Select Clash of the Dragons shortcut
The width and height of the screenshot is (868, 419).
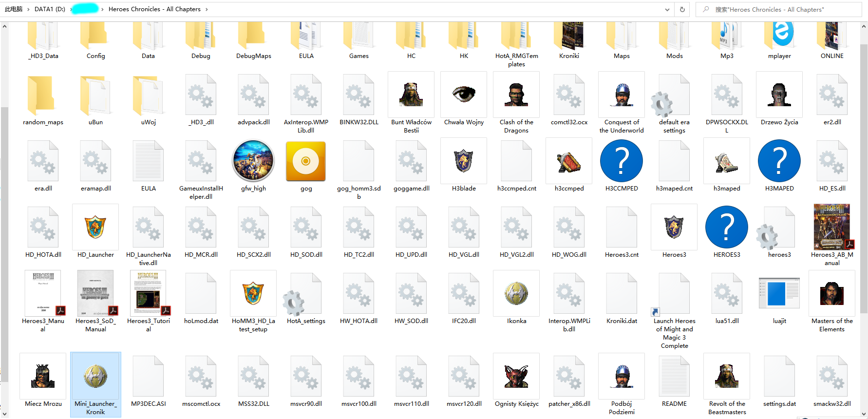pos(516,95)
